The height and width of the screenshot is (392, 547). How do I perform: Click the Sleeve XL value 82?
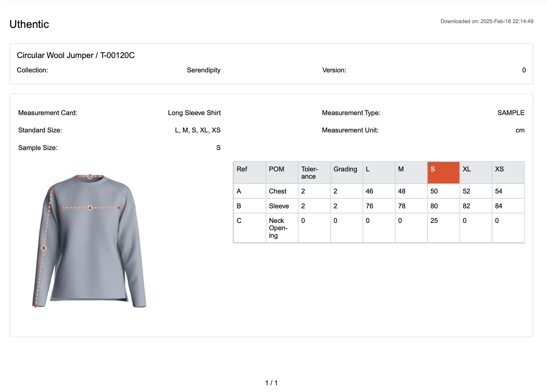click(476, 206)
